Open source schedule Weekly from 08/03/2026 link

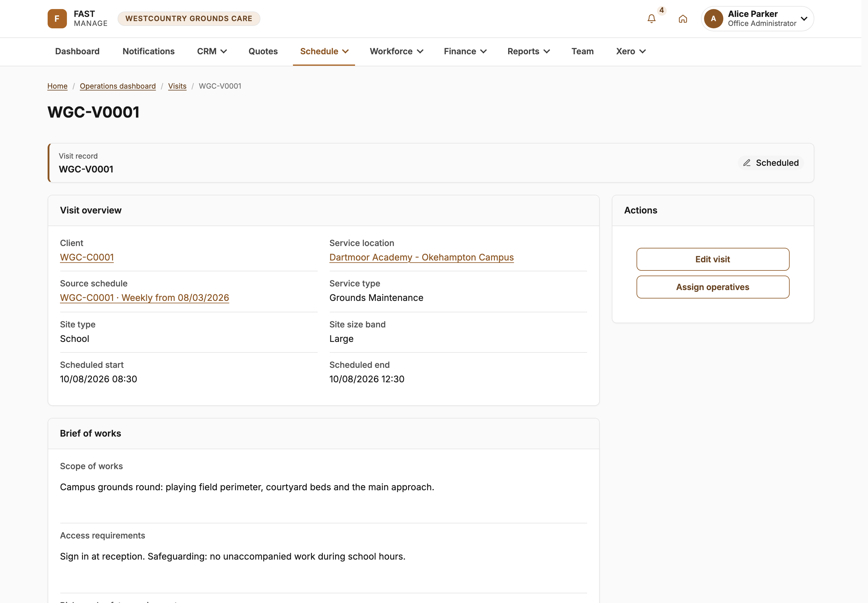pyautogui.click(x=144, y=298)
